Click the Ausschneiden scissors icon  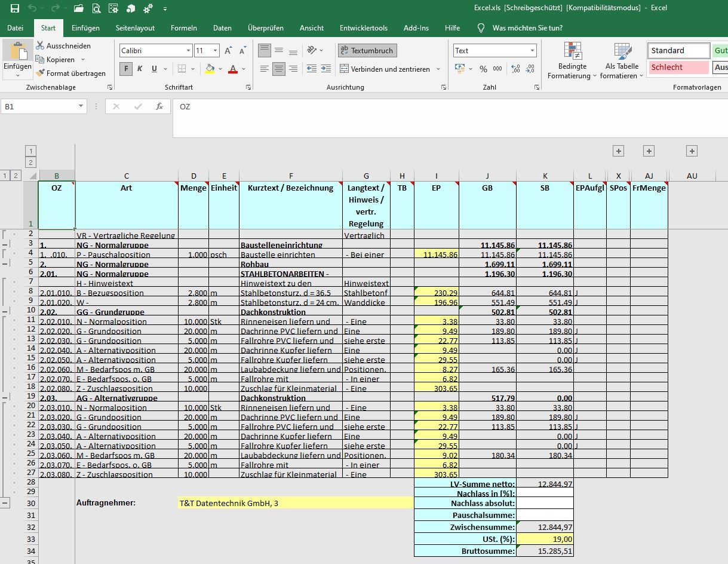click(40, 45)
